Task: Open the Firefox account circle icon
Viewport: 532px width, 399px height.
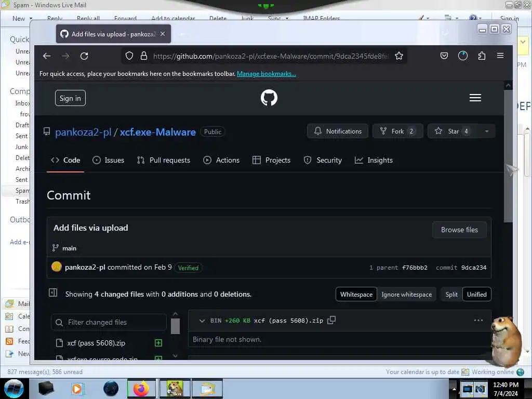Action: click(x=463, y=56)
